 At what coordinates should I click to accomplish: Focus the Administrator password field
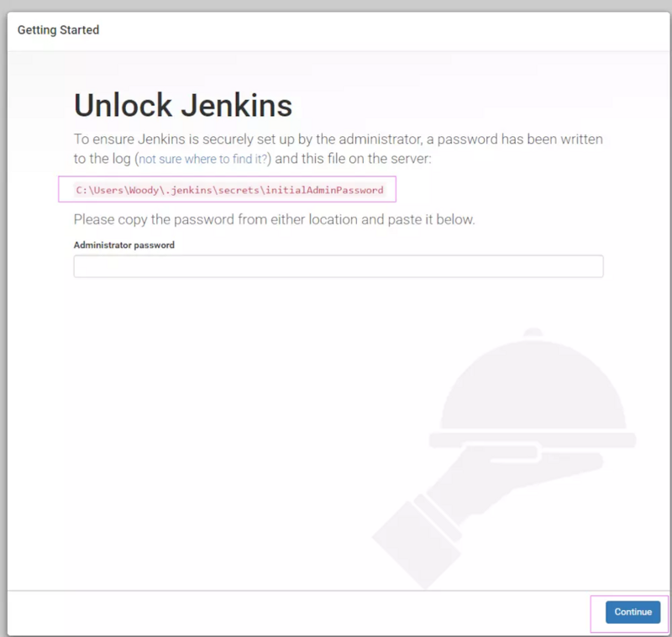(x=339, y=266)
